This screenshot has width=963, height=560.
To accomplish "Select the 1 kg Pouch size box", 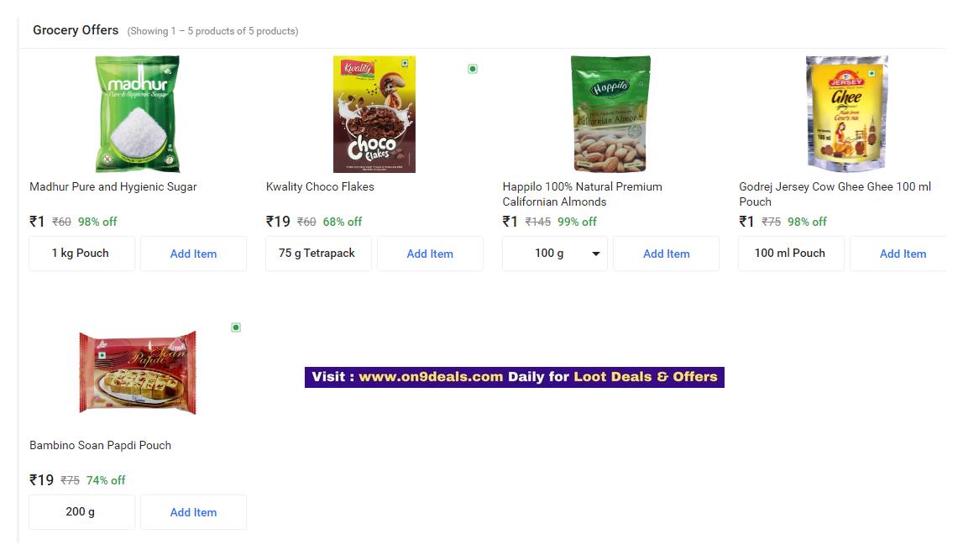I will tap(81, 254).
